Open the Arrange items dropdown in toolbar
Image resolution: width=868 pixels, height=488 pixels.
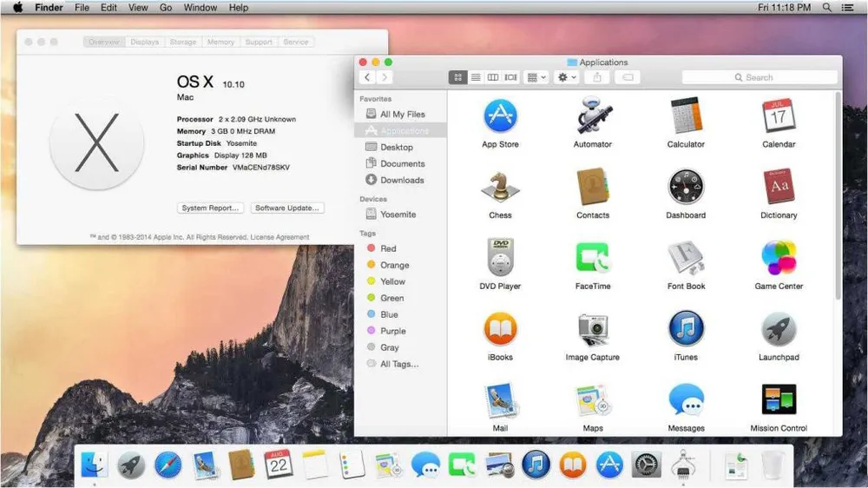(536, 77)
